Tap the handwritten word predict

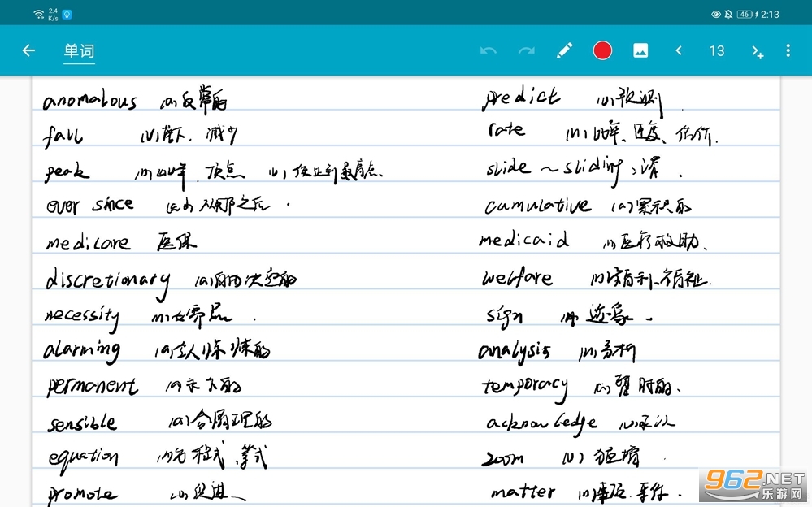click(521, 97)
